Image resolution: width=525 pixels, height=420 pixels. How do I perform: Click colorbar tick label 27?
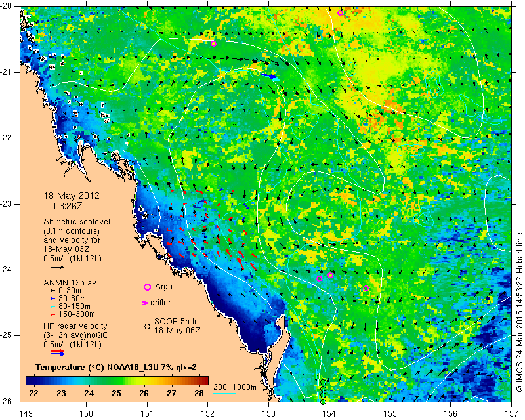point(172,393)
